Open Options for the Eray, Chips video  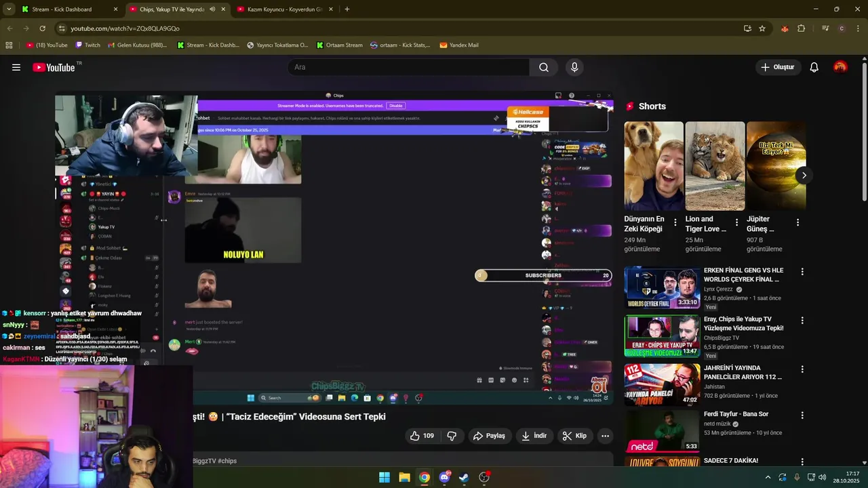tap(802, 320)
